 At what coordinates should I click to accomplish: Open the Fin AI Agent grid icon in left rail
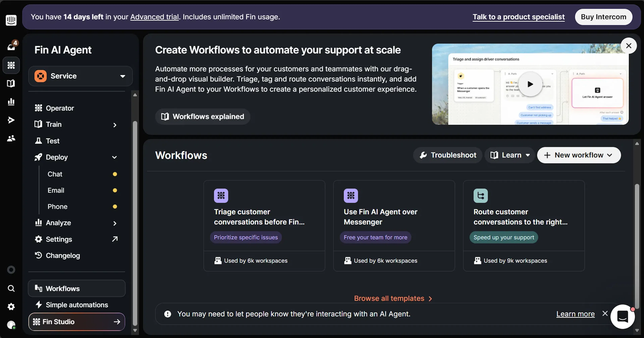point(11,65)
